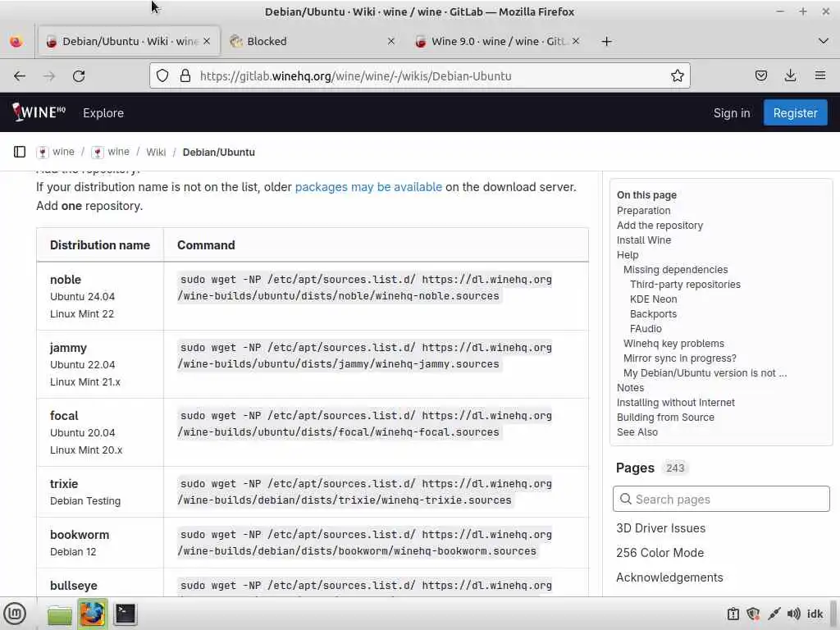The image size is (840, 630).
Task: Open the shield update manager tray icon
Action: [x=753, y=614]
